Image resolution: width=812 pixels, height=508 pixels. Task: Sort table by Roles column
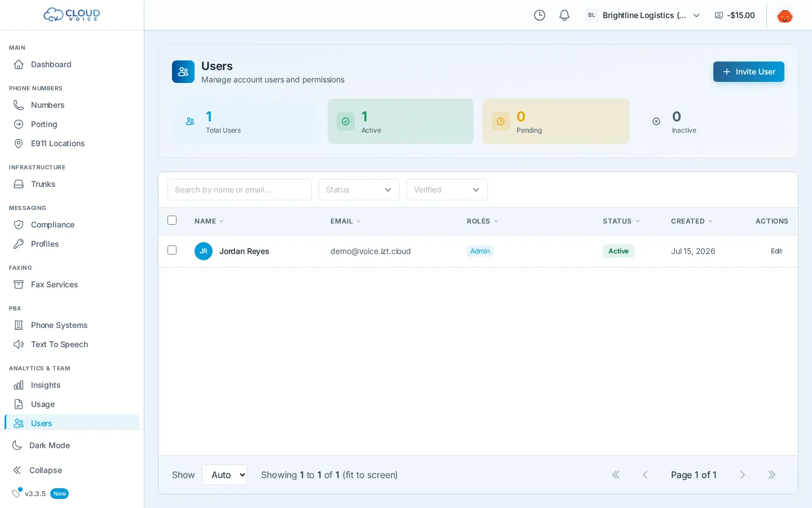point(483,221)
